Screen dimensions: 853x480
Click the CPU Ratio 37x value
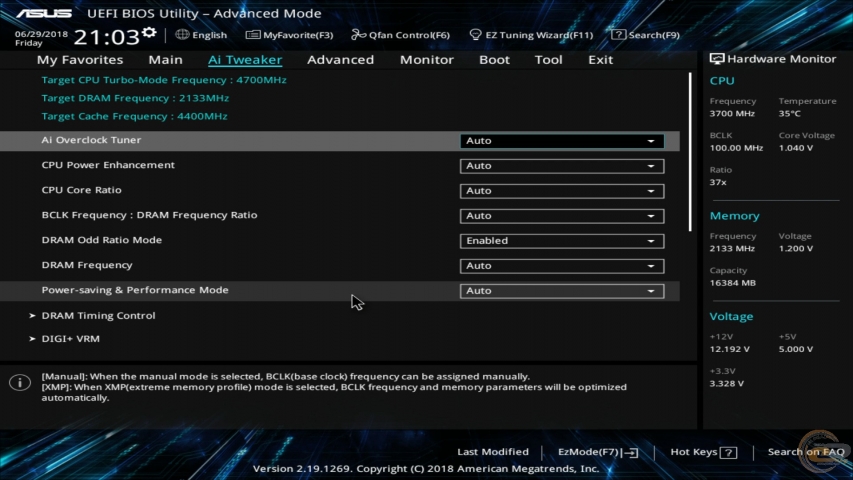coord(718,182)
